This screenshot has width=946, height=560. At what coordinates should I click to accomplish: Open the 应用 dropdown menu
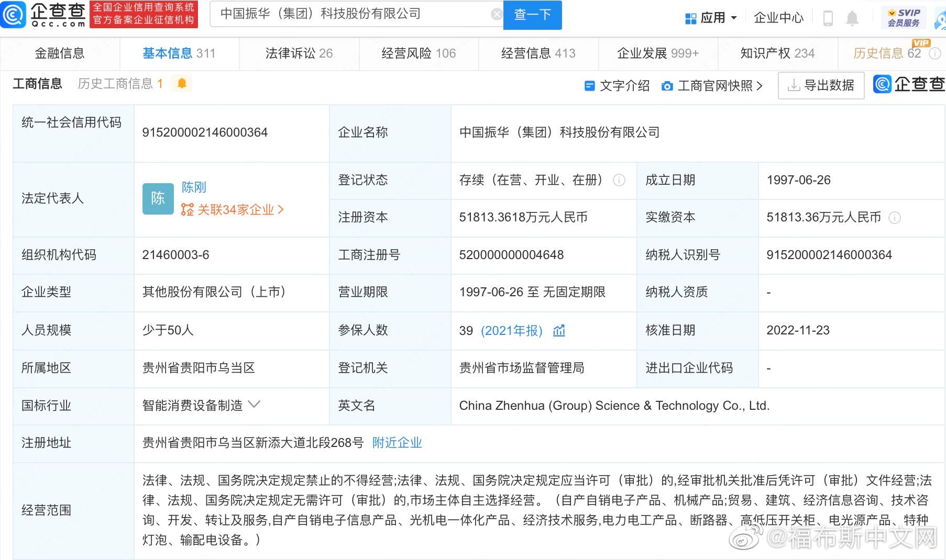coord(711,18)
